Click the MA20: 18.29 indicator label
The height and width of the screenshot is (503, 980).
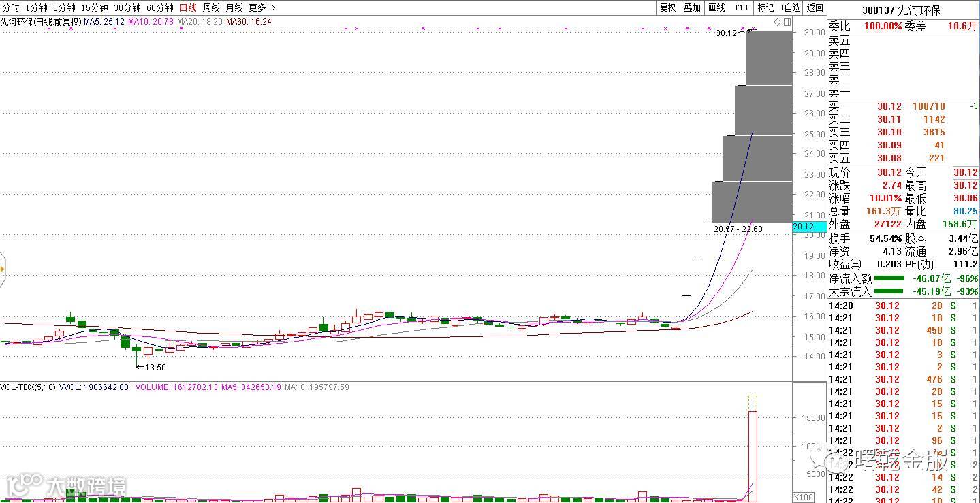(x=200, y=22)
